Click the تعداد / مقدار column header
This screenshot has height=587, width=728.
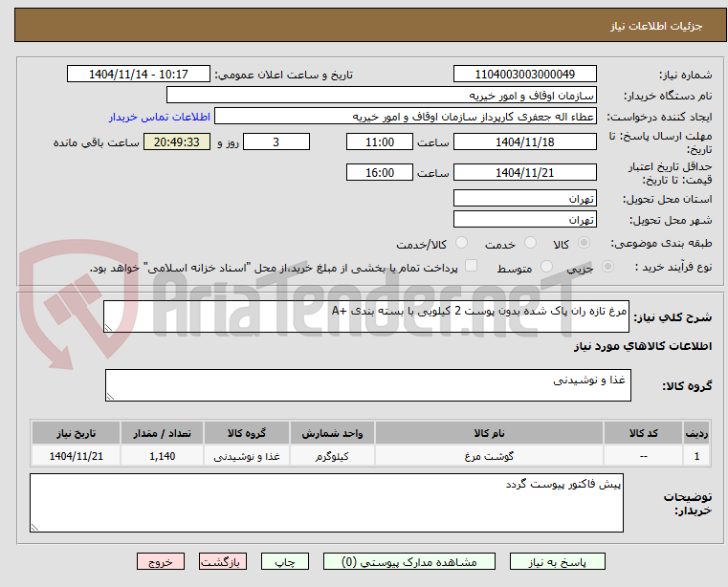point(162,433)
